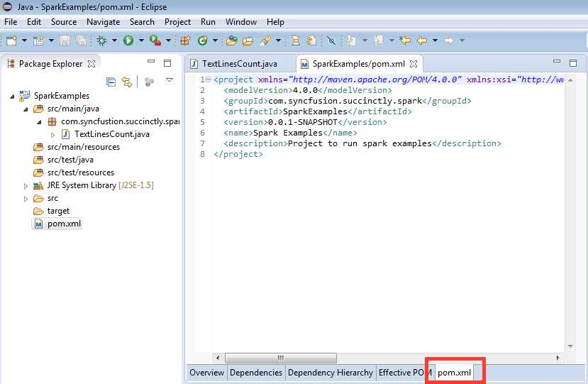The width and height of the screenshot is (588, 384).
Task: Open the Project menu
Action: point(177,22)
